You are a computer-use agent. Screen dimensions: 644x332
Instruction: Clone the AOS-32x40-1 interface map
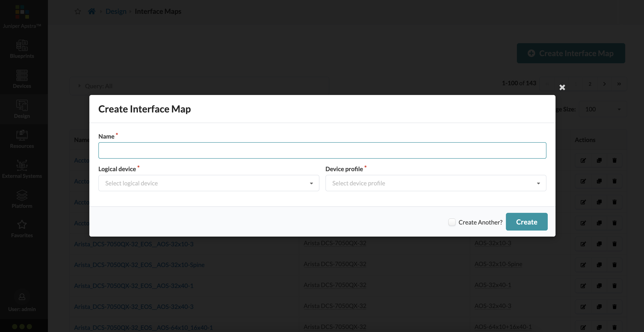coord(599,286)
